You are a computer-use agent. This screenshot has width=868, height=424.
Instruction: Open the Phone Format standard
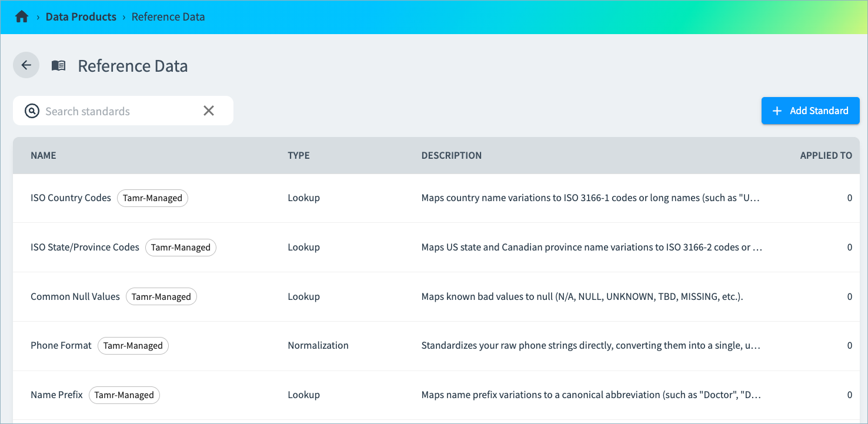[x=61, y=346]
